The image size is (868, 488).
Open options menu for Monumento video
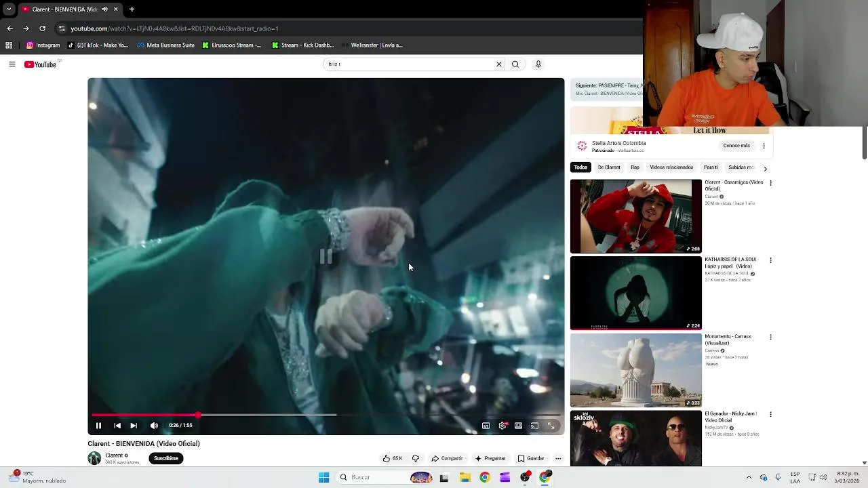(770, 337)
